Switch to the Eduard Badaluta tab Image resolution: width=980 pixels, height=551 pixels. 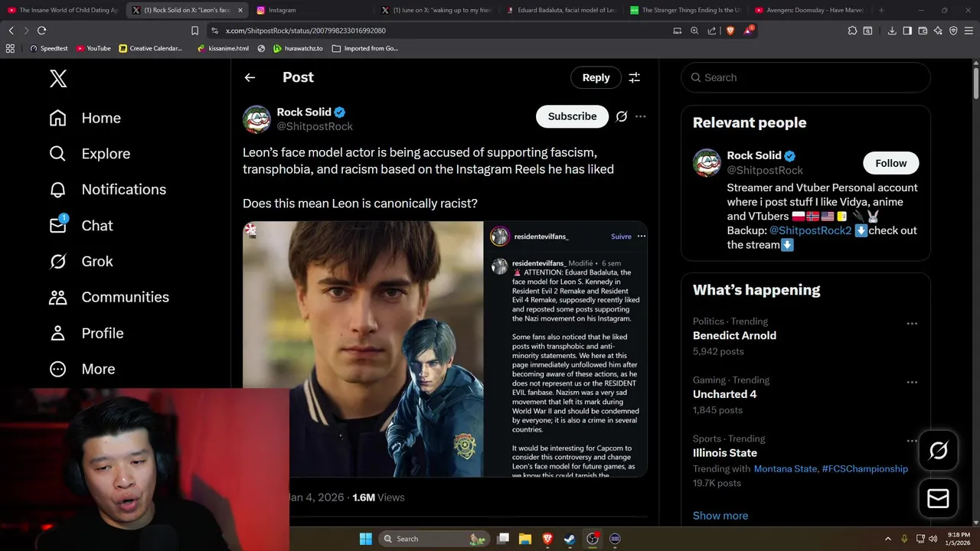(563, 10)
